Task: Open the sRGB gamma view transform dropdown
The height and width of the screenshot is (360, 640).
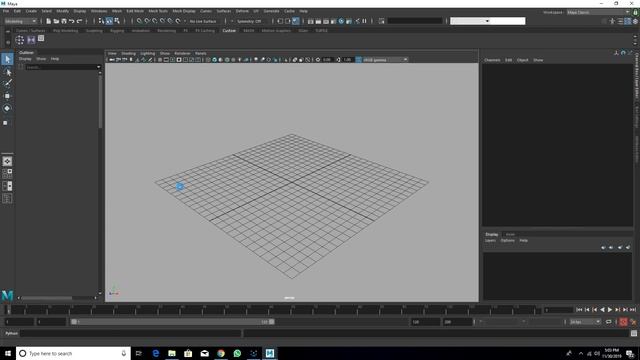Action: coord(385,60)
